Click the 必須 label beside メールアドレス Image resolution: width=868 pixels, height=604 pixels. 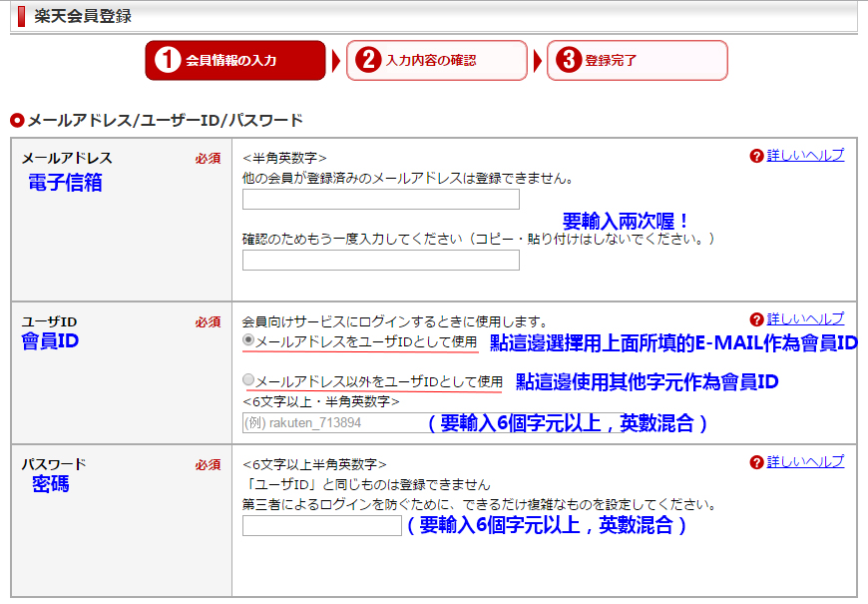209,159
